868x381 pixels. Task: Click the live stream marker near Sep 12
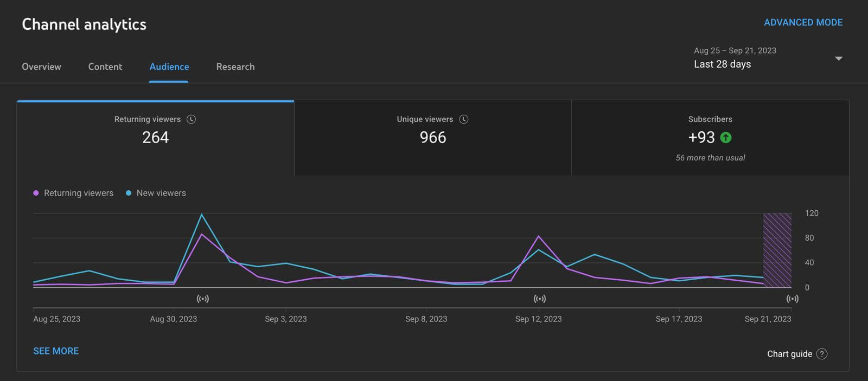click(539, 299)
